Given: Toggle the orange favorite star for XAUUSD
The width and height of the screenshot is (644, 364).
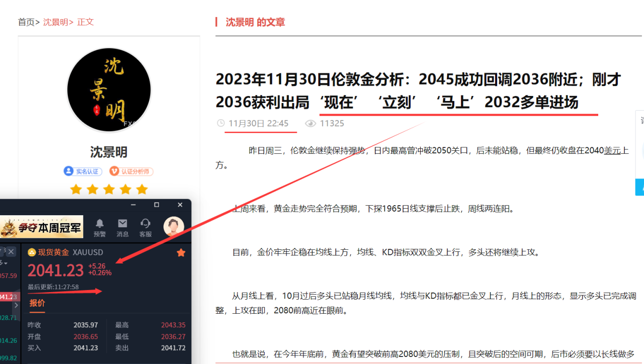Looking at the screenshot, I should pyautogui.click(x=181, y=253).
